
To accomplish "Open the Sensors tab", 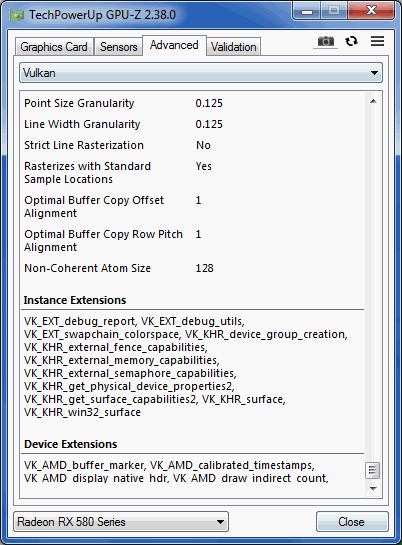I will coord(118,47).
